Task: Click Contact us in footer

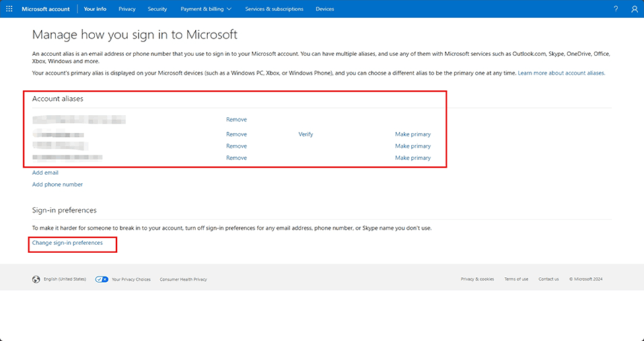Action: tap(549, 279)
